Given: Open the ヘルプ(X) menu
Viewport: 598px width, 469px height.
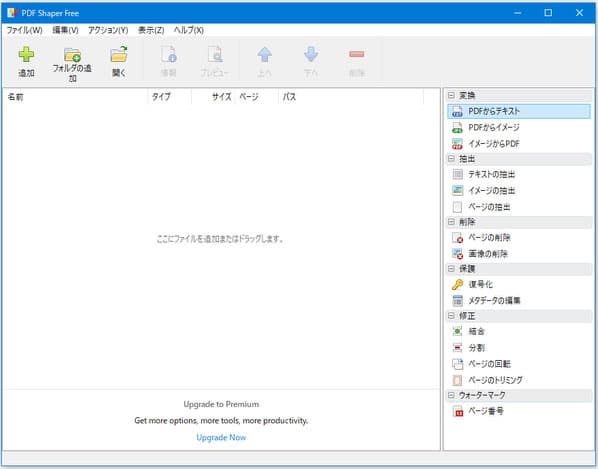Looking at the screenshot, I should coord(189,30).
